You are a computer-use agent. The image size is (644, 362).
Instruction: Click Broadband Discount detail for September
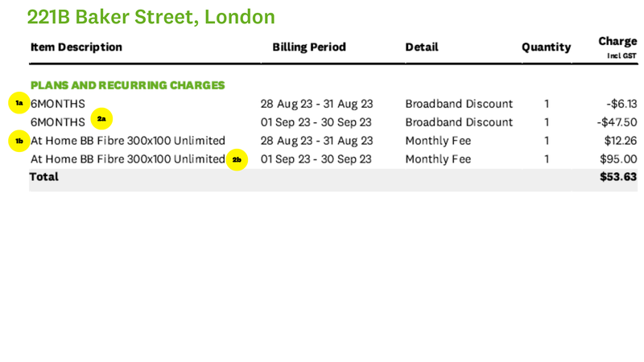click(459, 122)
